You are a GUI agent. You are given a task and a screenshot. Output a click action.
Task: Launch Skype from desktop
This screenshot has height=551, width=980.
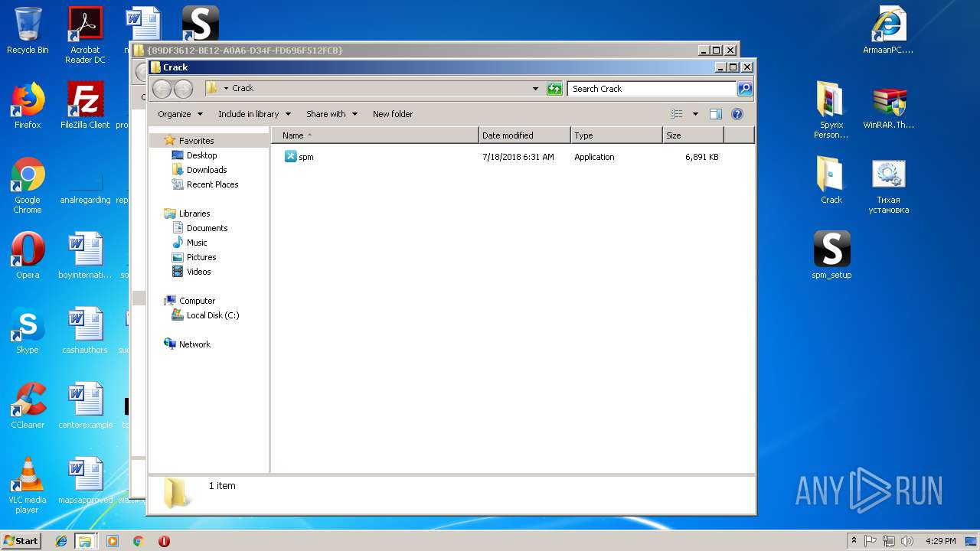[28, 331]
